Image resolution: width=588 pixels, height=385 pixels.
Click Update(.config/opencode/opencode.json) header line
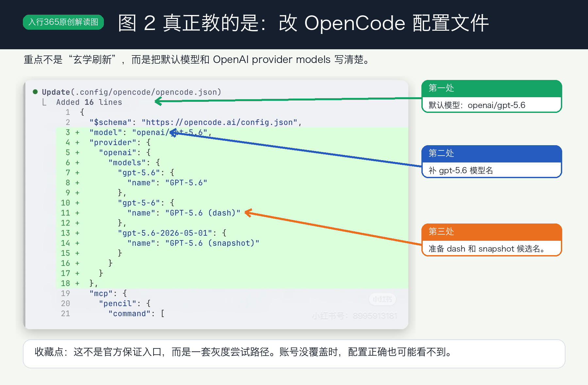pyautogui.click(x=131, y=92)
